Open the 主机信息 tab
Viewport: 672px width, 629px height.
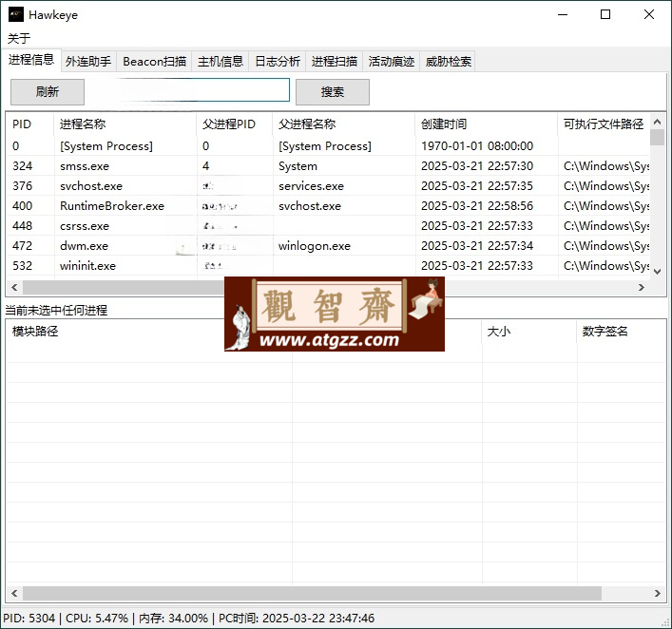pos(220,61)
